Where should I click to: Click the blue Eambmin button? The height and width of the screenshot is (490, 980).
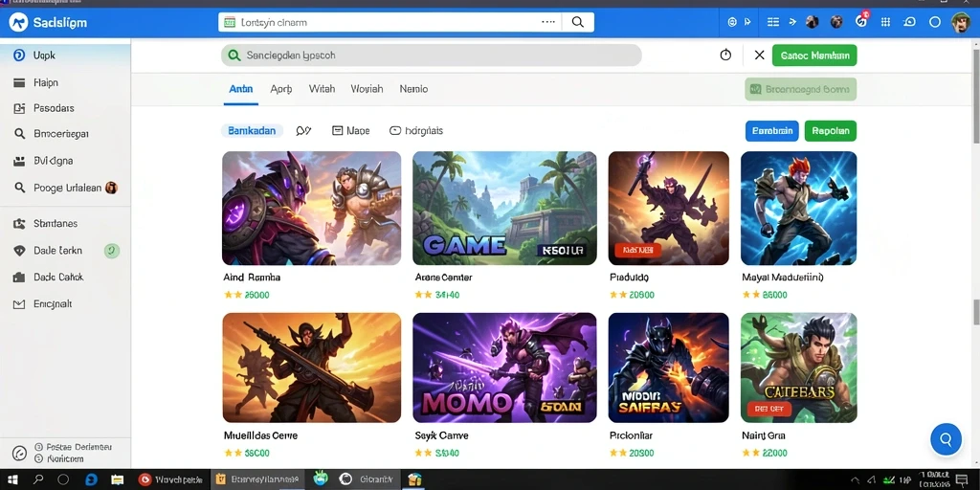click(772, 131)
